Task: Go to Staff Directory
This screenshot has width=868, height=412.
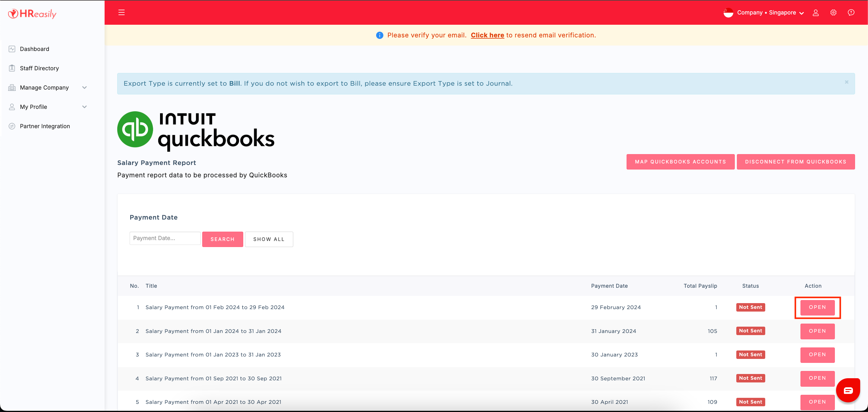Action: pyautogui.click(x=39, y=68)
